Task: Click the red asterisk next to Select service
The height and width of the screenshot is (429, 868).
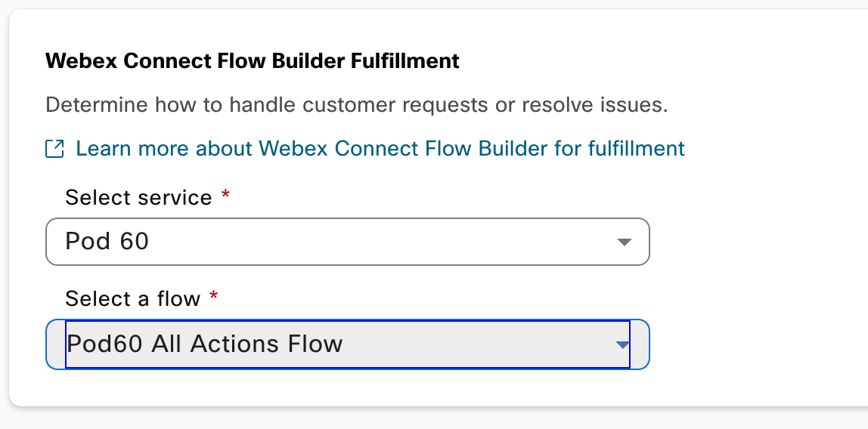Action: tap(225, 196)
